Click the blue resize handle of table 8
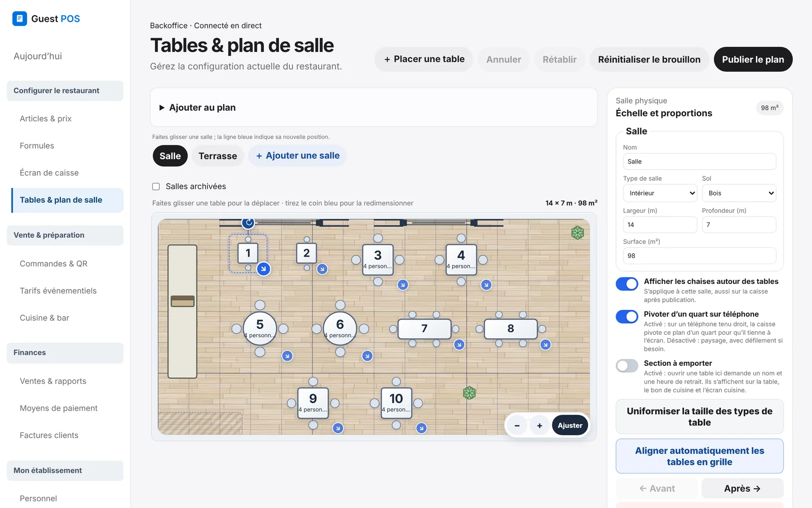The width and height of the screenshot is (812, 508). [x=546, y=344]
